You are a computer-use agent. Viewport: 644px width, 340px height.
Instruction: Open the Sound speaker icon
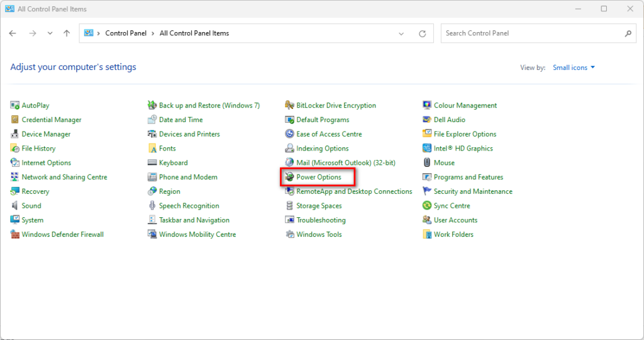tap(15, 205)
